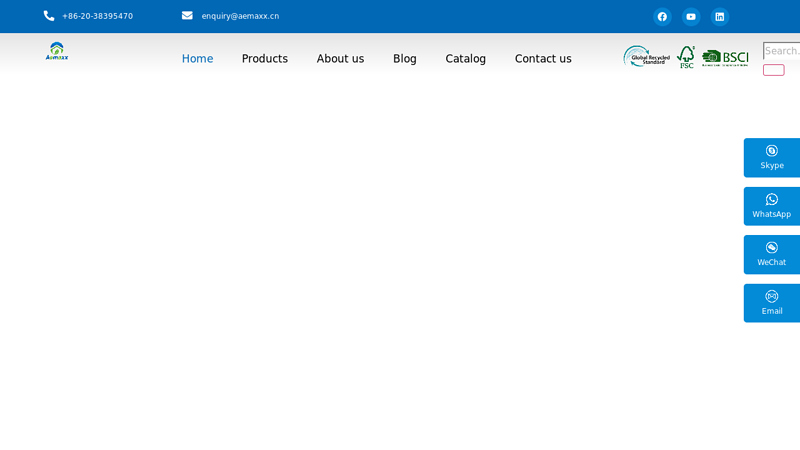This screenshot has height=450, width=800.
Task: Click the phone number +86-20-38395470
Action: (97, 16)
